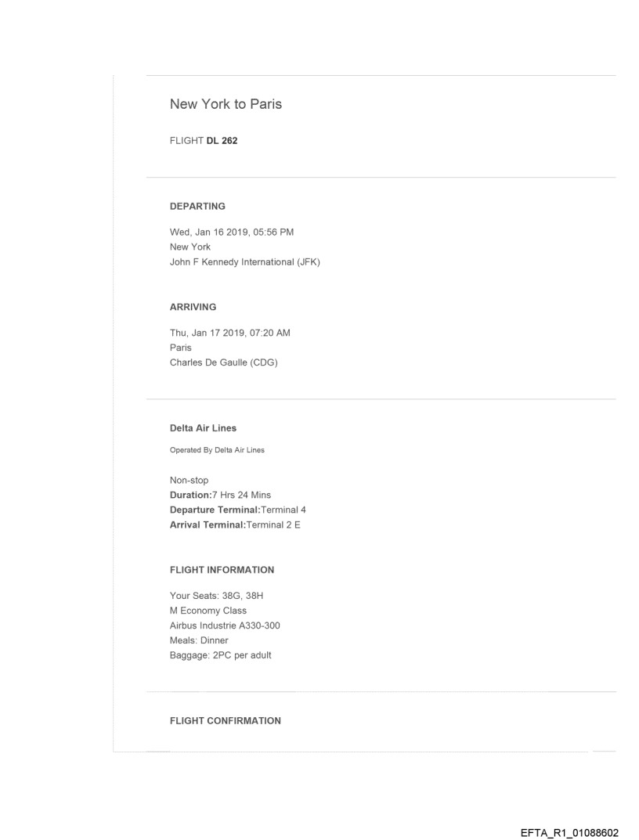This screenshot has width=639, height=840.
Task: Click Arrival Terminal 2 E line
Action: click(235, 525)
